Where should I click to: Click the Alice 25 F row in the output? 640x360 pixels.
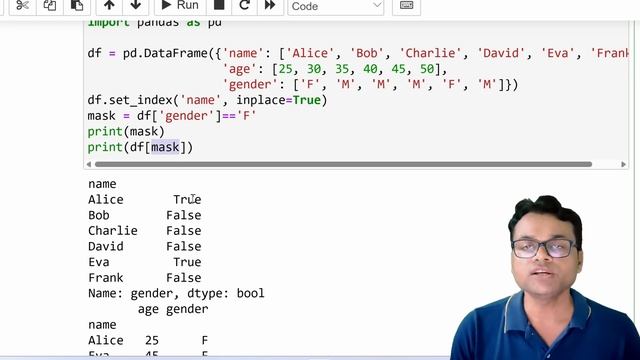pyautogui.click(x=148, y=340)
